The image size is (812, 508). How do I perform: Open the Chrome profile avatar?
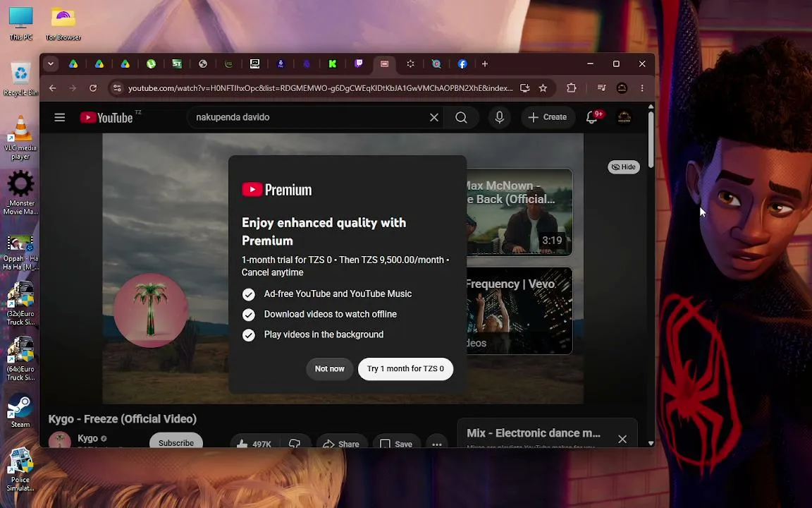point(622,88)
